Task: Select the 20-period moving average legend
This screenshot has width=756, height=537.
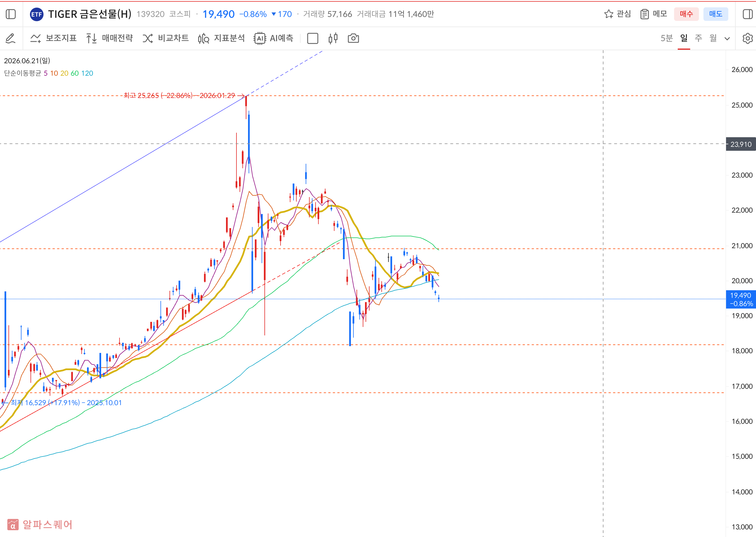Action: pyautogui.click(x=64, y=73)
